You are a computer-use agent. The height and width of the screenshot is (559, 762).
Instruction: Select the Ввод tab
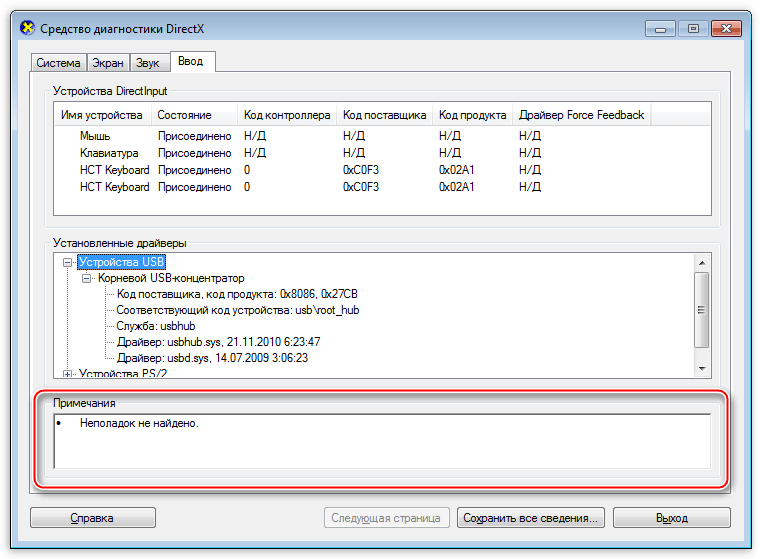pos(191,61)
